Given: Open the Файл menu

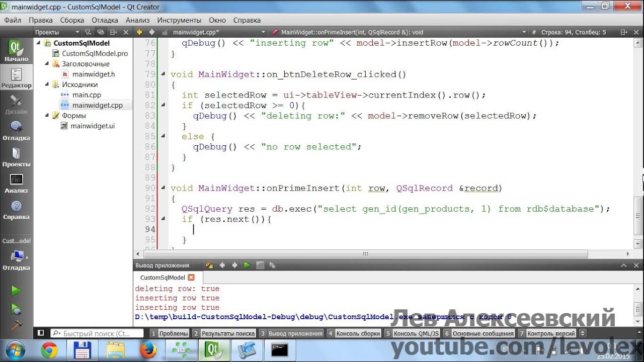Looking at the screenshot, I should (x=13, y=20).
